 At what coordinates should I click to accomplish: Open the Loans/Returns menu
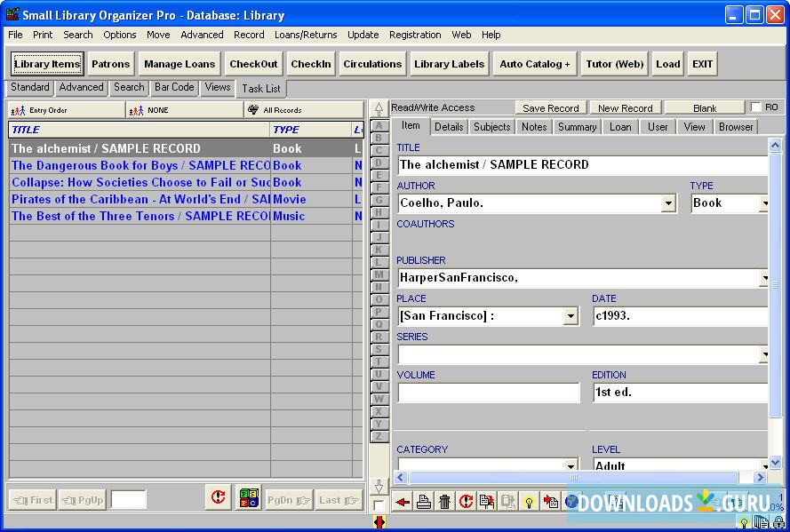[306, 35]
